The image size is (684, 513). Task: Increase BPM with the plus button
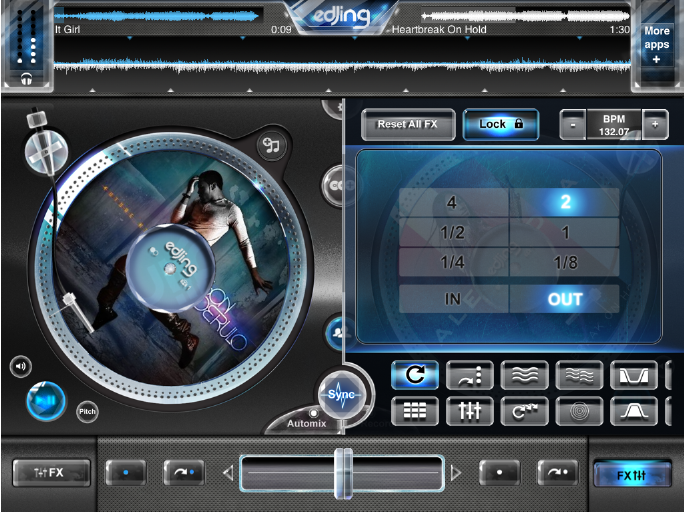tap(655, 125)
